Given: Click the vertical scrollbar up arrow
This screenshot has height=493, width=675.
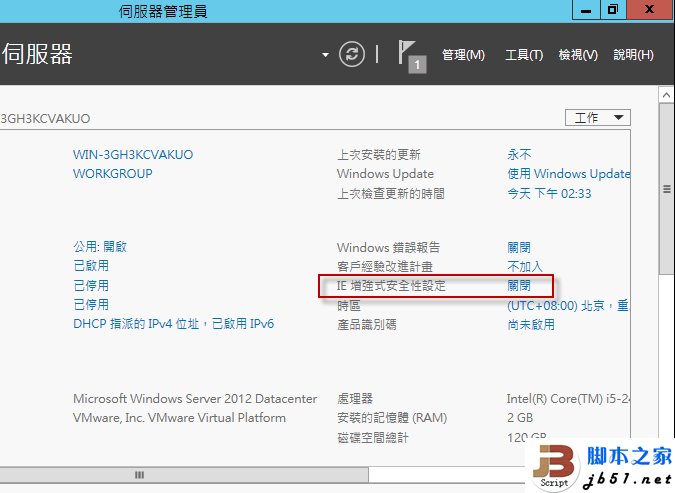Looking at the screenshot, I should click(666, 95).
